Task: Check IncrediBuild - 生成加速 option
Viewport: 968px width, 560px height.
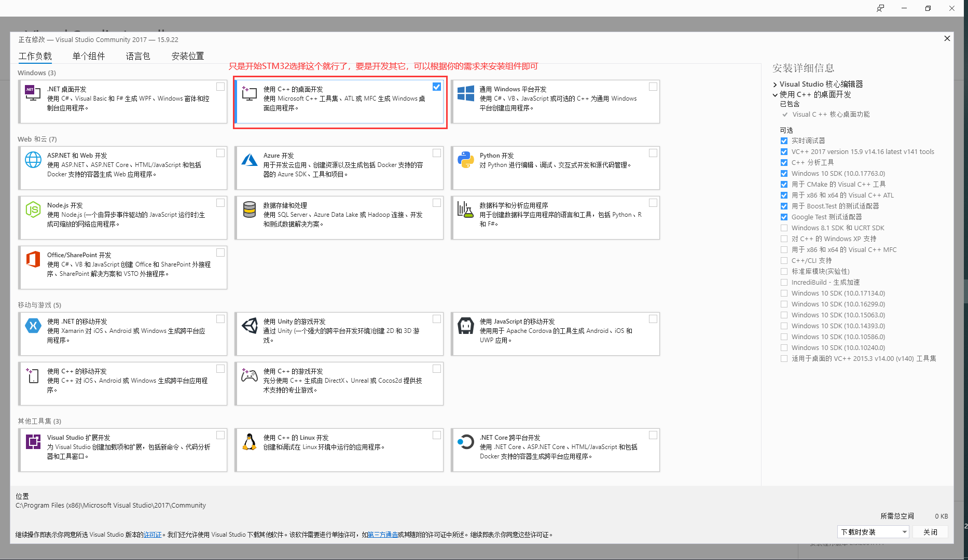Action: click(x=784, y=283)
